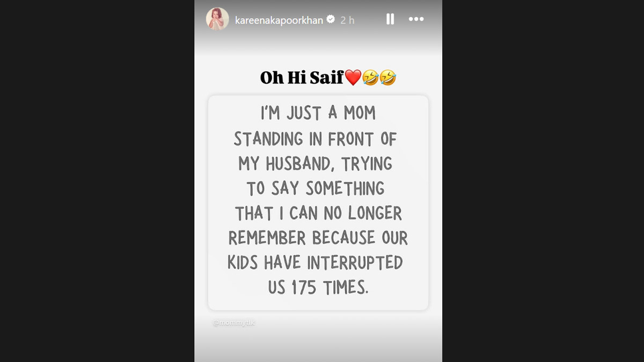
Task: Click the "2 h" story timestamp
Action: [x=348, y=20]
